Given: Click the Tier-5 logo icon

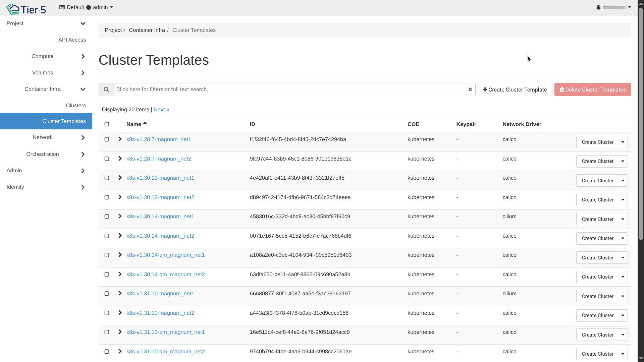Looking at the screenshot, I should coord(13,9).
